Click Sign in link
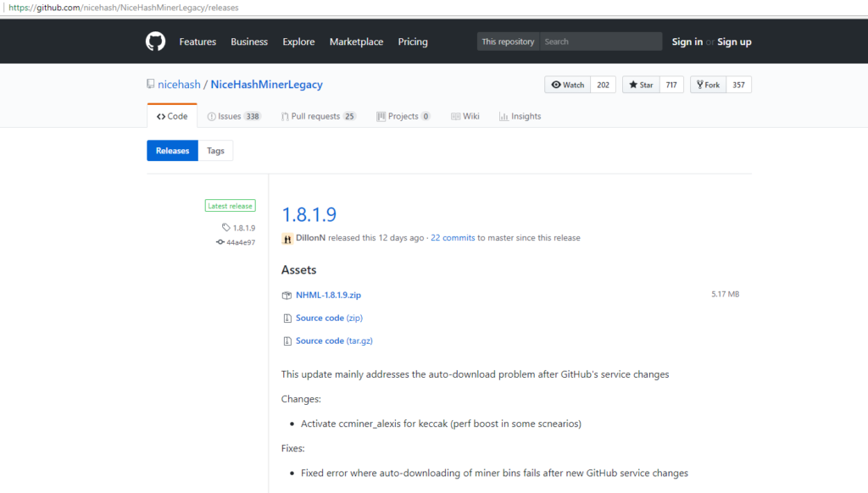 [687, 42]
